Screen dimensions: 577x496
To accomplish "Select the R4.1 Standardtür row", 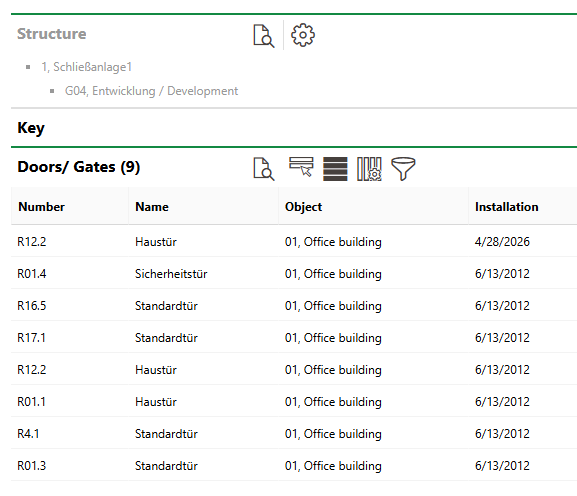I will 294,434.
